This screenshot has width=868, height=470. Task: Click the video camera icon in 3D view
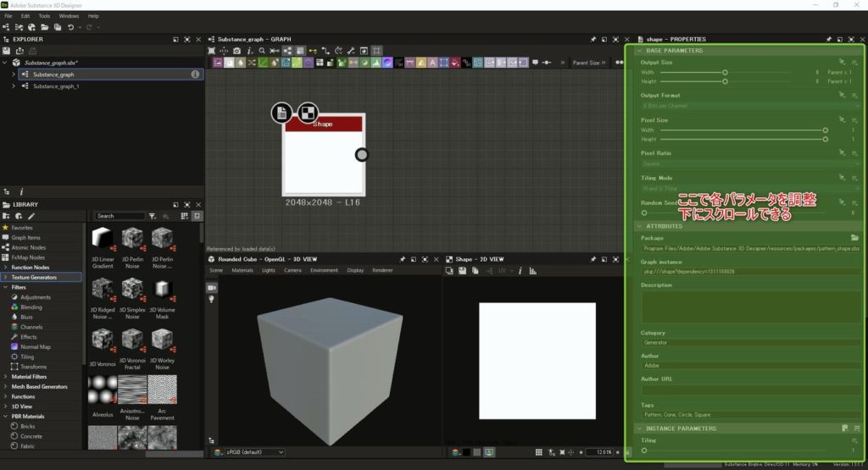coord(211,288)
